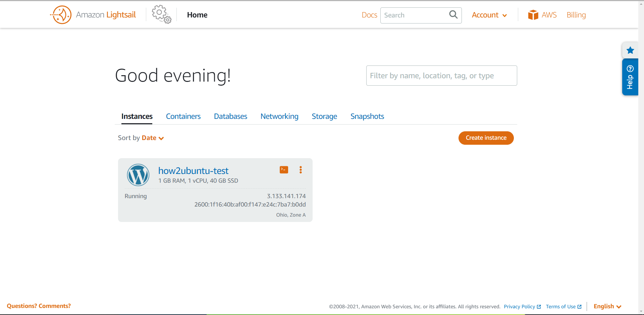The width and height of the screenshot is (644, 315).
Task: Click the 1 GB RAM, 1 vCPU specs text
Action: [x=198, y=181]
